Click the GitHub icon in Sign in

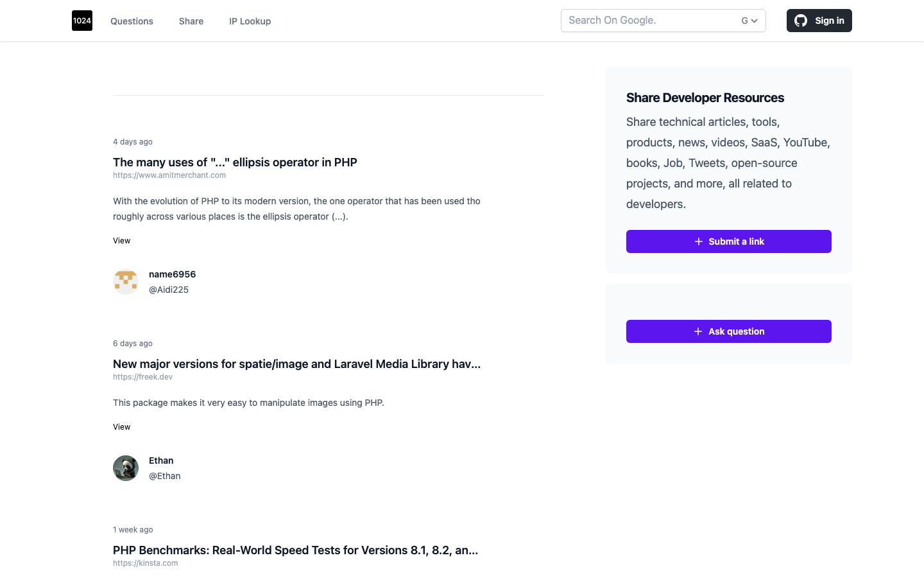click(x=801, y=21)
